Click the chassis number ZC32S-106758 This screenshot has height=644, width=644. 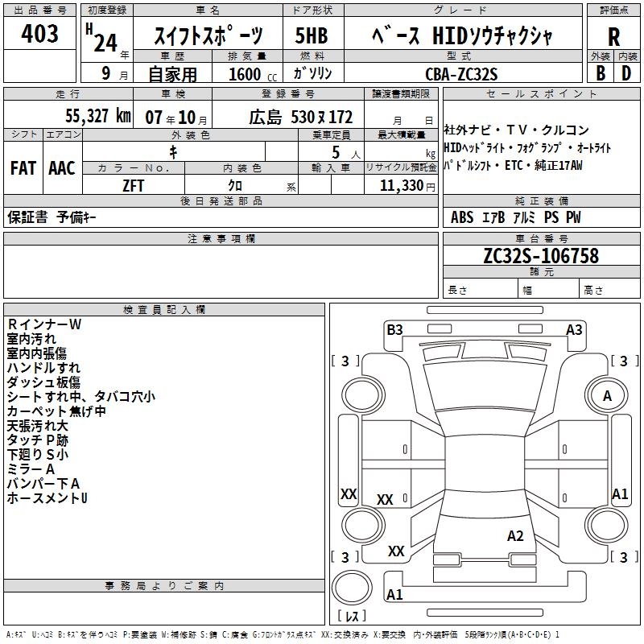(x=541, y=256)
